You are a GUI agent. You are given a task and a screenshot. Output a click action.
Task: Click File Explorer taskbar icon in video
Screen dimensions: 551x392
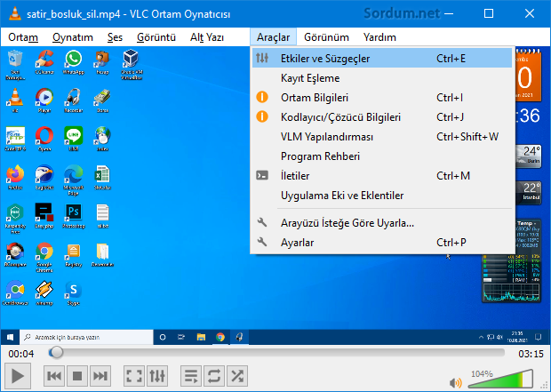201,337
